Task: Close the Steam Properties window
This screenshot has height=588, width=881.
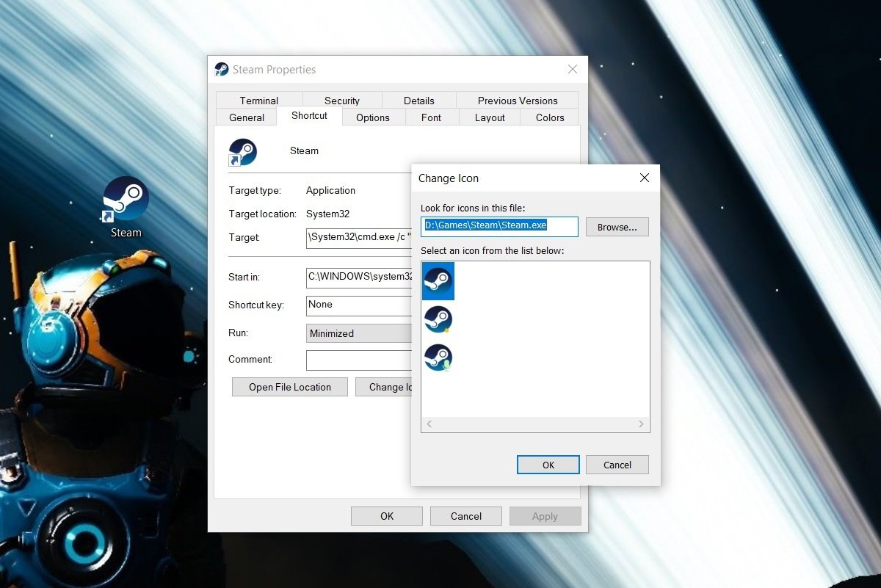Action: tap(573, 70)
